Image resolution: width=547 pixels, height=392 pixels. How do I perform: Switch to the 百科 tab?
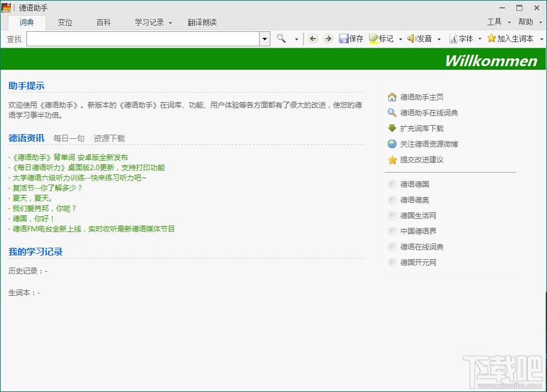[x=103, y=22]
